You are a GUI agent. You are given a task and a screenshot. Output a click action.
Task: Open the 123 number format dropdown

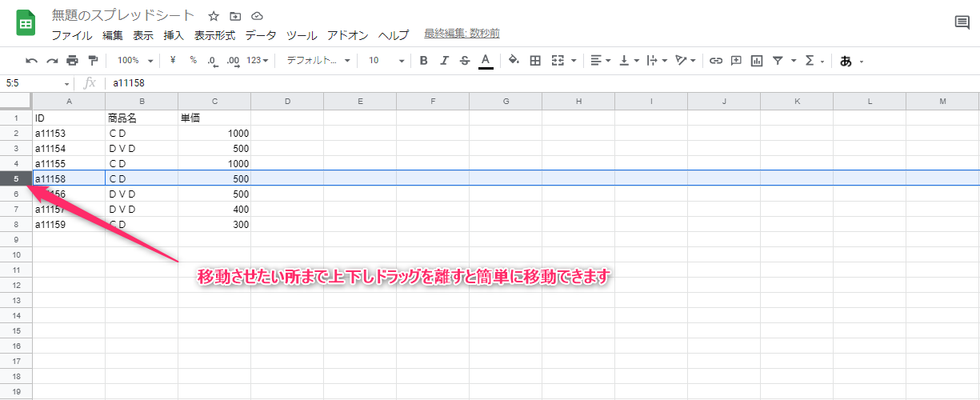pos(258,60)
